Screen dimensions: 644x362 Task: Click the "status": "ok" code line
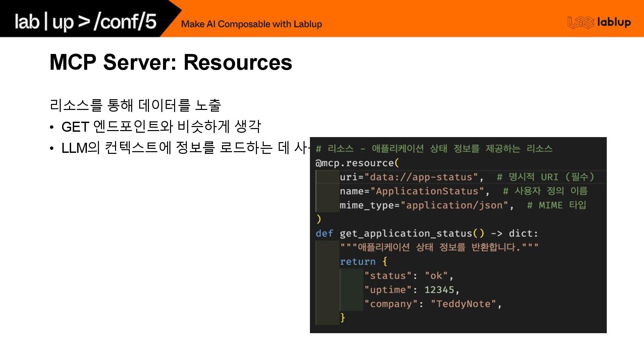[x=409, y=276]
